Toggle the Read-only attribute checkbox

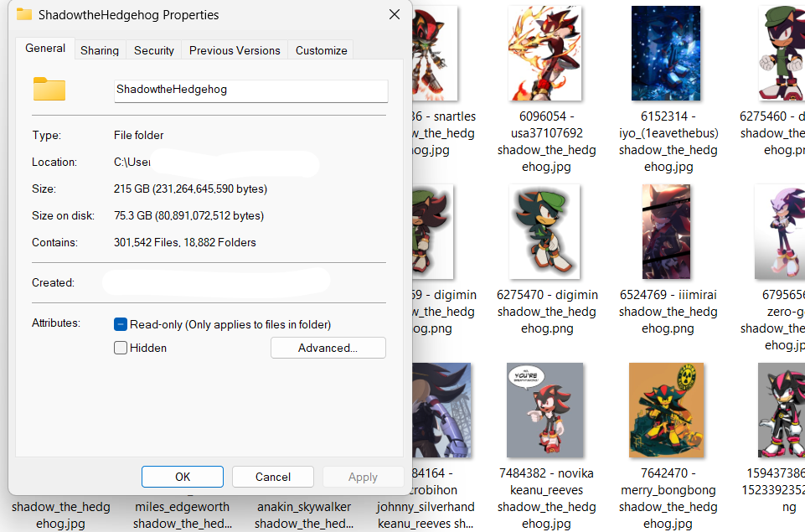(x=120, y=324)
